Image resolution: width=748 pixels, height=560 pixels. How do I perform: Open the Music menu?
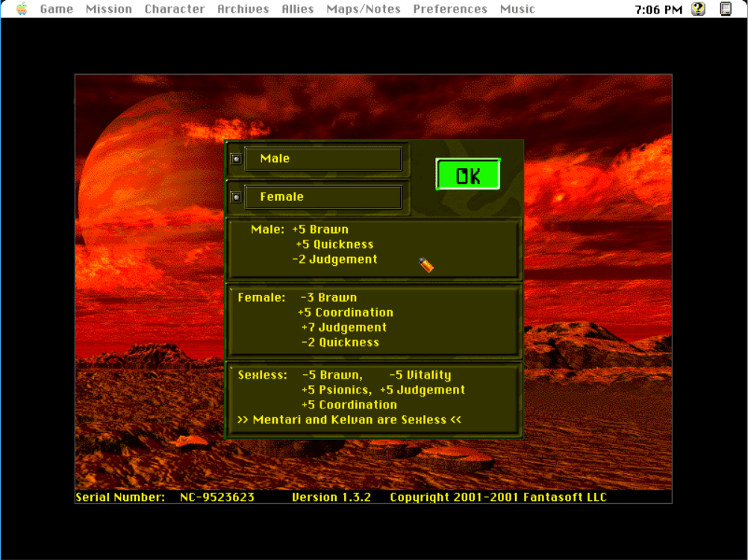pyautogui.click(x=517, y=9)
